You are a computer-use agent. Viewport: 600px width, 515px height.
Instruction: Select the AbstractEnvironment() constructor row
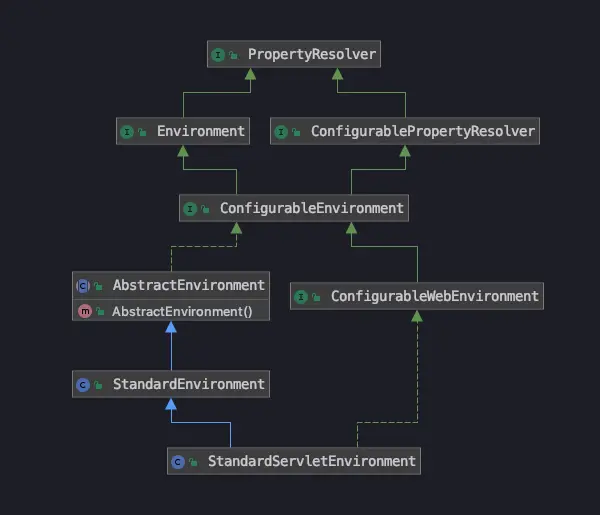point(171,311)
